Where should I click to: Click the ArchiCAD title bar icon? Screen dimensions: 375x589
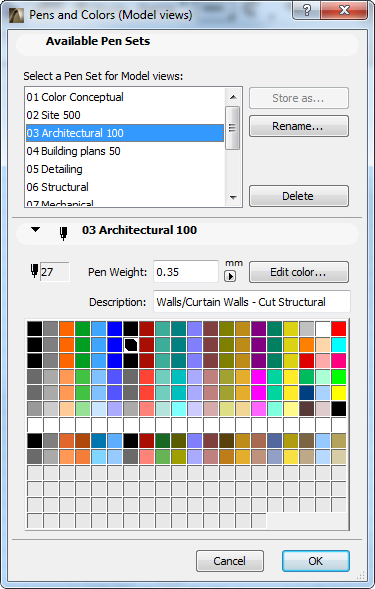tap(16, 15)
